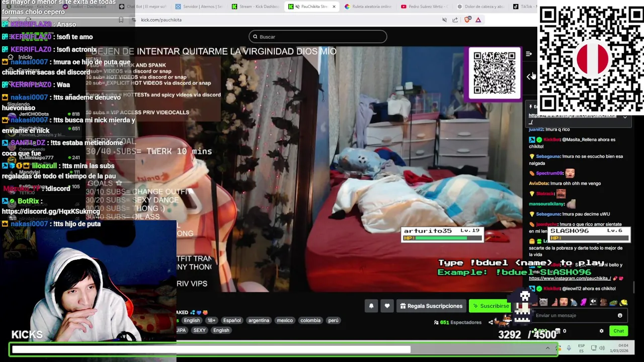Open the emoji picker in the message box
The image size is (644, 362).
[620, 315]
